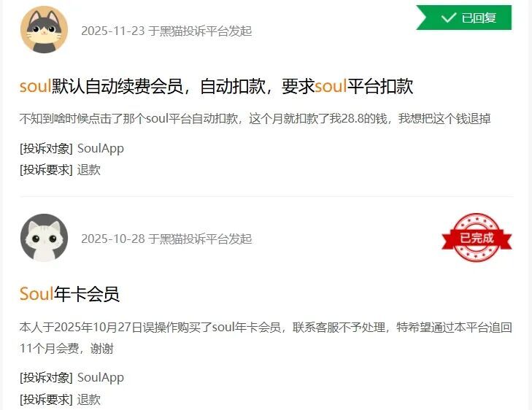Click [投诉对象] label in the second complaint
This screenshot has width=532, height=410.
pos(46,377)
